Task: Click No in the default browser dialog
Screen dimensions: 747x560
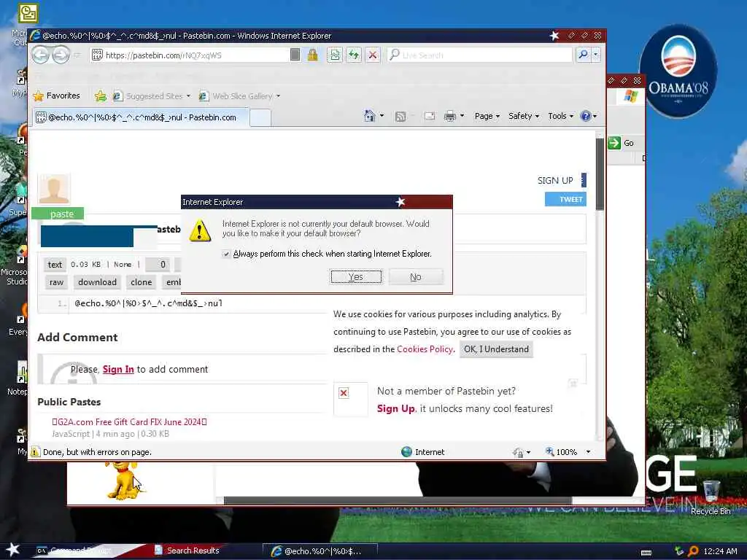Action: click(416, 276)
